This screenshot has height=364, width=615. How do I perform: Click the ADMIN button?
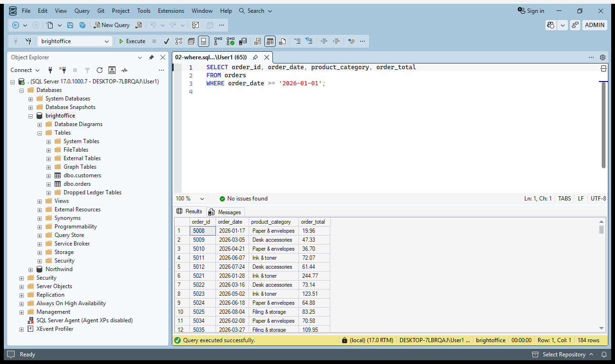pos(595,25)
